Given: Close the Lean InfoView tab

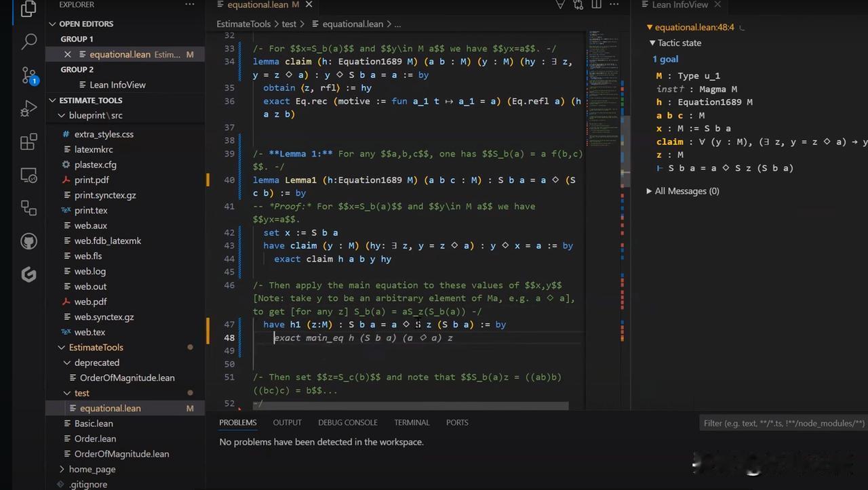Looking at the screenshot, I should pos(717,5).
